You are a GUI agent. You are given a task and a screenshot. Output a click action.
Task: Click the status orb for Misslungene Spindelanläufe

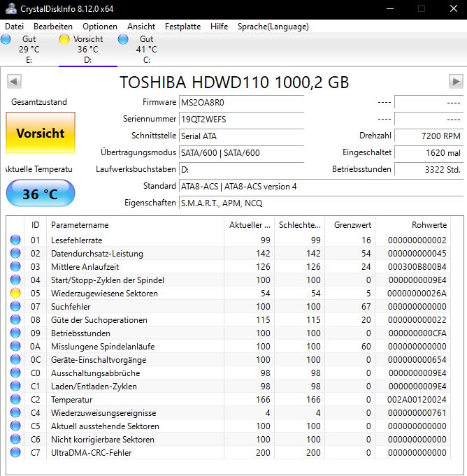click(x=15, y=346)
